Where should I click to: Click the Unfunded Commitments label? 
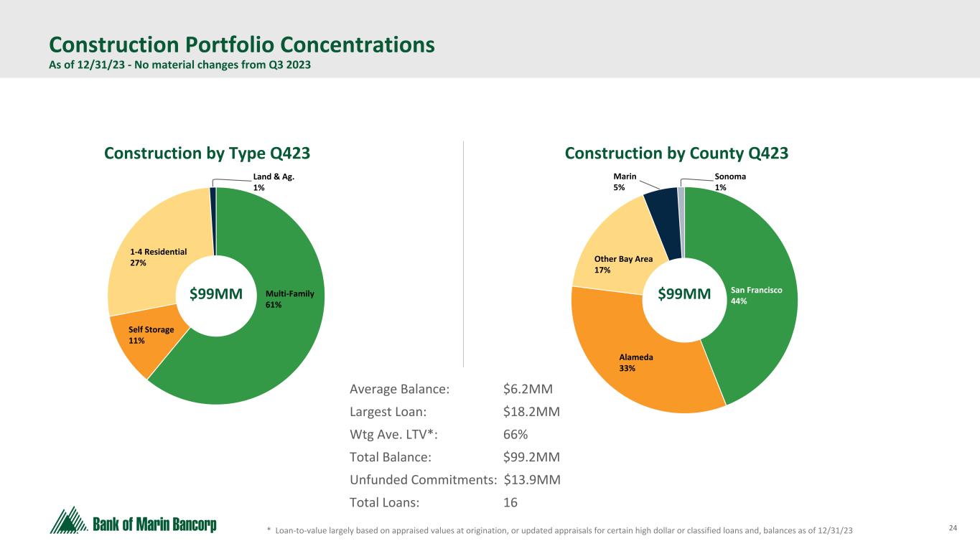pos(423,480)
